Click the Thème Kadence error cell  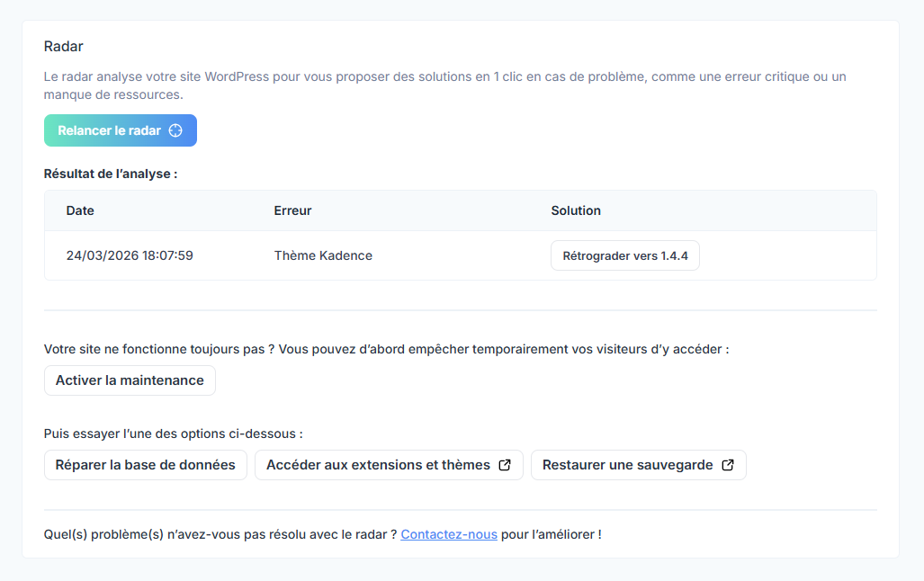click(323, 255)
